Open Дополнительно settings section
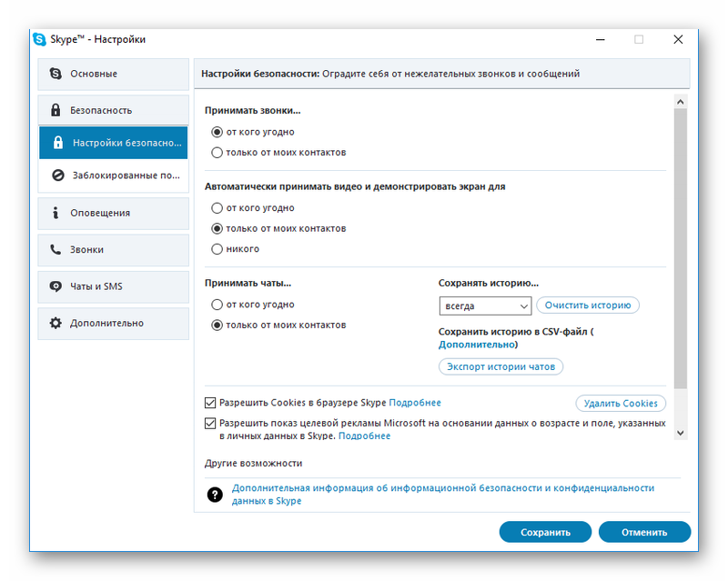Viewport: 728px width, 581px height. [x=113, y=323]
